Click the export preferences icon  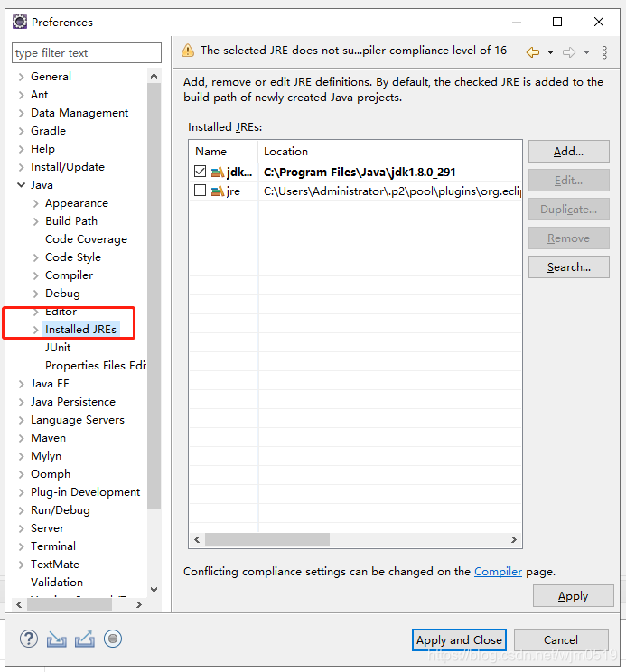(x=85, y=639)
